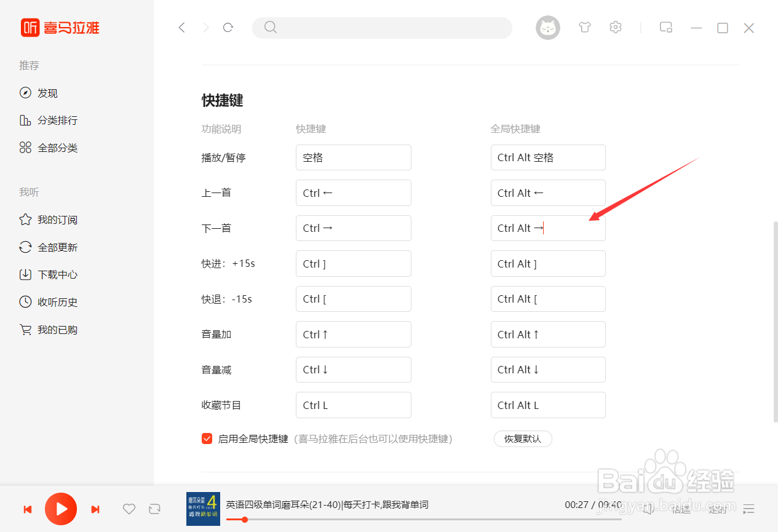Screen dimensions: 778x532
Task: Switch to mini player mode
Action: click(x=665, y=27)
